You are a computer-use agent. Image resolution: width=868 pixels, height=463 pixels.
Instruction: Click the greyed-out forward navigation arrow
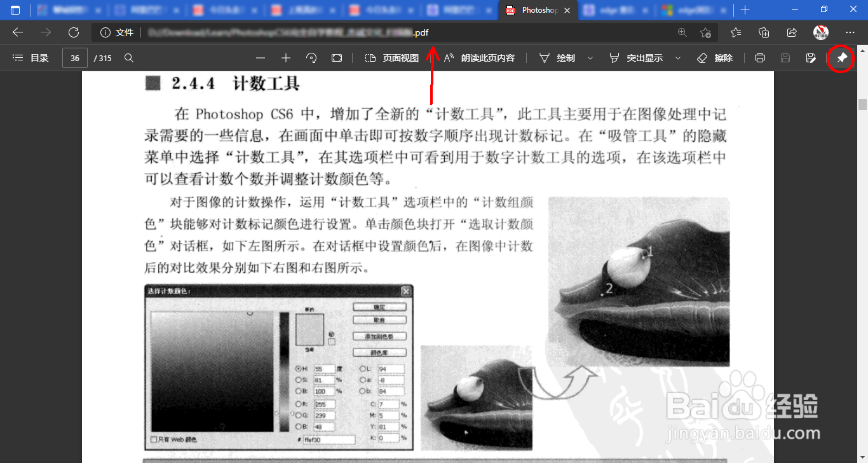pyautogui.click(x=46, y=32)
